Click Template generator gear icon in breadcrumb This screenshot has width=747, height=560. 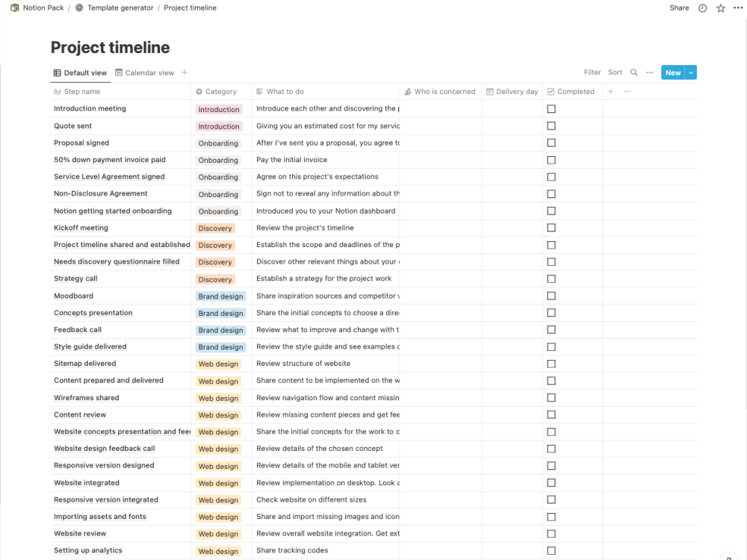(79, 7)
